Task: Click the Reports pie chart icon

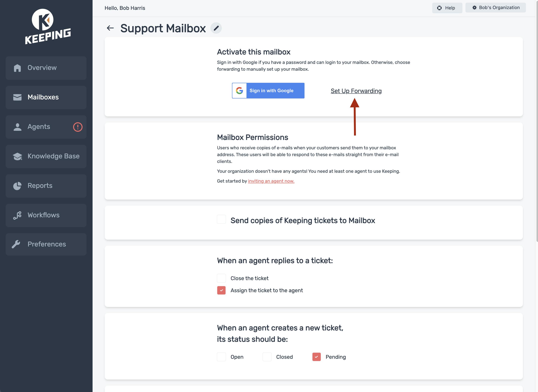Action: pyautogui.click(x=17, y=186)
